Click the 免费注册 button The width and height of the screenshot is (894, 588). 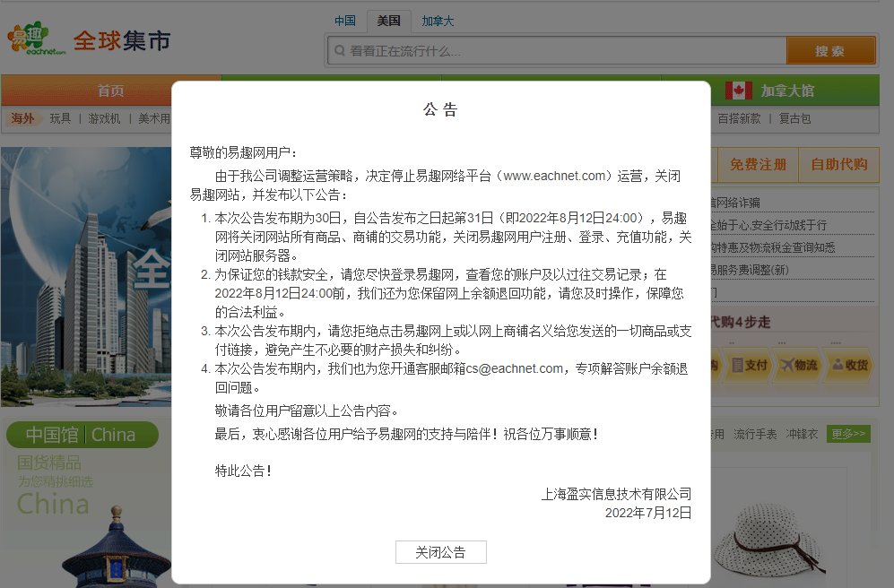[758, 165]
